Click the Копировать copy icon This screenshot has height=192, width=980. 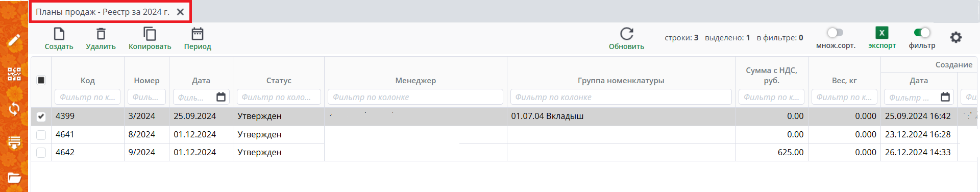coord(150,34)
